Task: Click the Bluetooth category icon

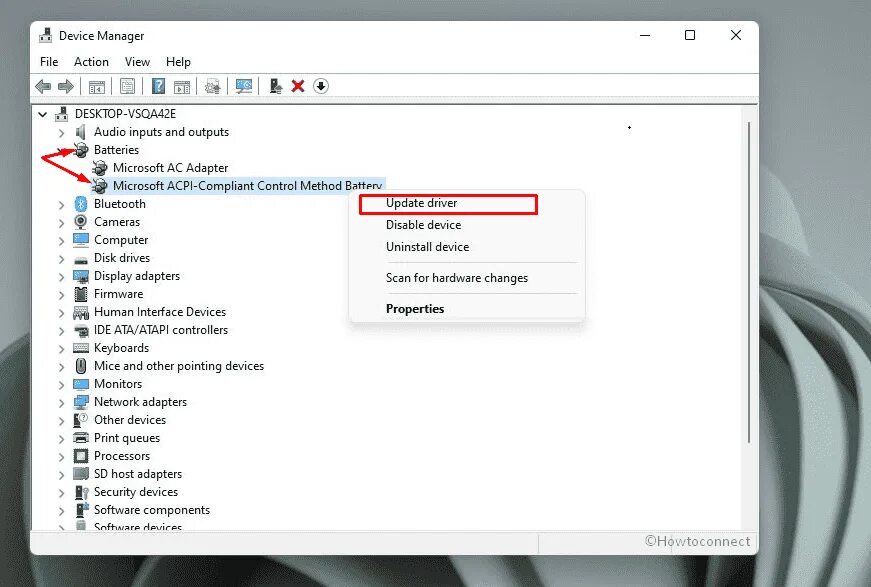Action: (x=81, y=204)
